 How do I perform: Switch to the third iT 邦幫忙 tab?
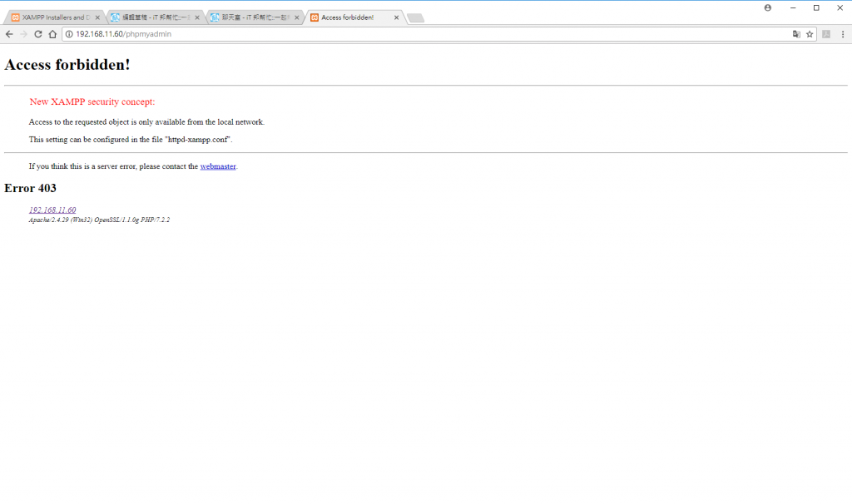[x=255, y=17]
